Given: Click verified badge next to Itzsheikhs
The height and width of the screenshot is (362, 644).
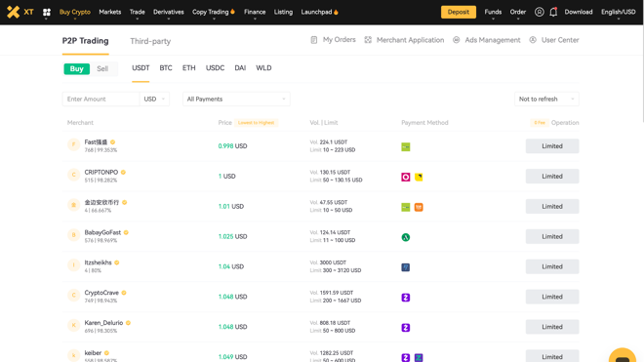Looking at the screenshot, I should (117, 262).
